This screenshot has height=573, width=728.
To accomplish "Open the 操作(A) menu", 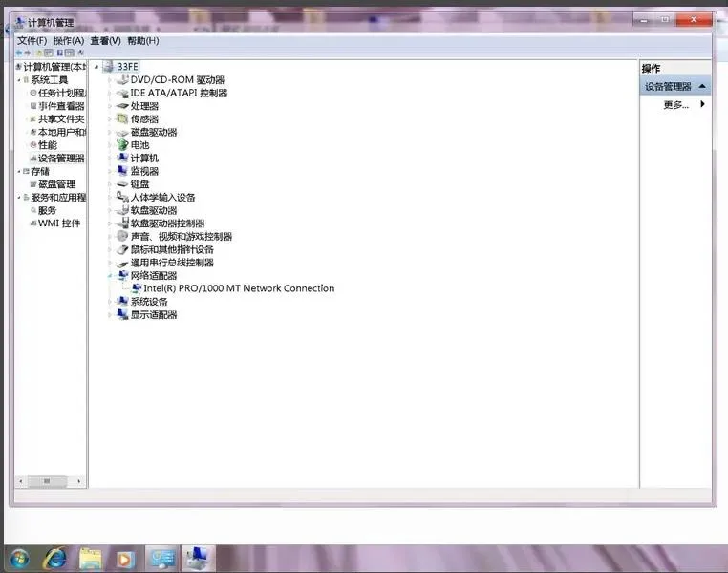I will coord(69,41).
